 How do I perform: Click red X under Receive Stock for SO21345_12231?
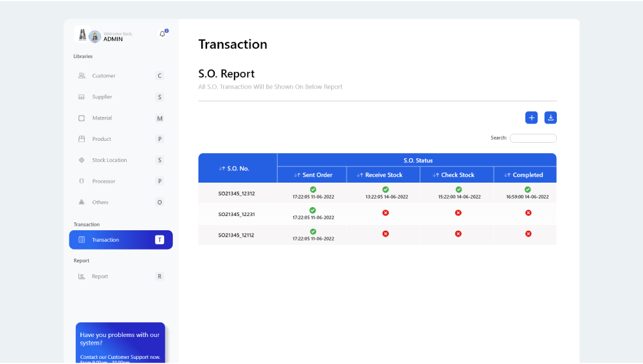386,213
